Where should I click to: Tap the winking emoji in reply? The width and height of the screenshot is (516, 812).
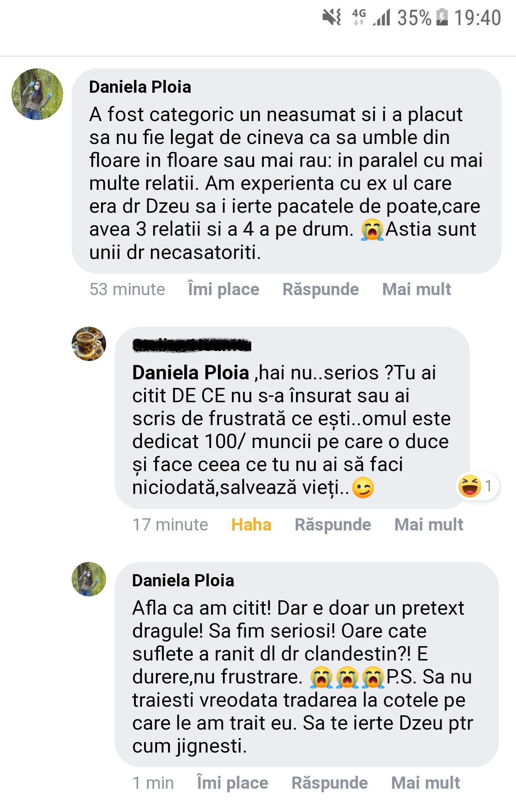click(363, 488)
